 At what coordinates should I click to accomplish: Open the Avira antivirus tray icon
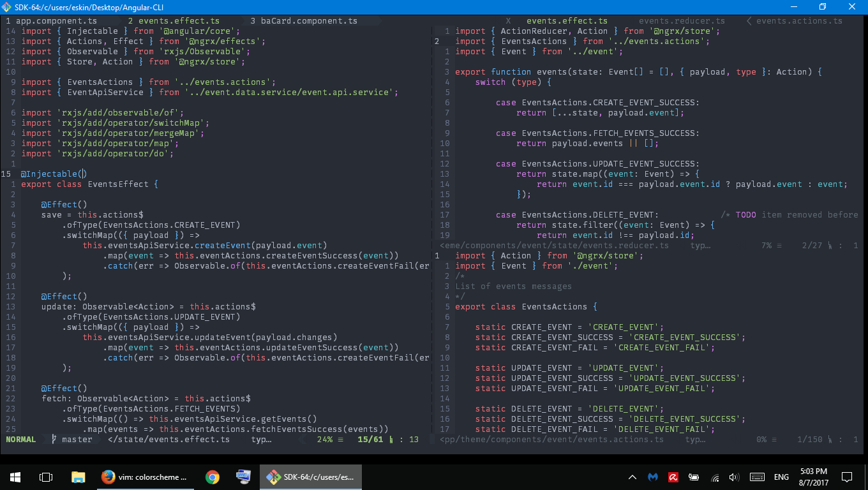click(673, 477)
